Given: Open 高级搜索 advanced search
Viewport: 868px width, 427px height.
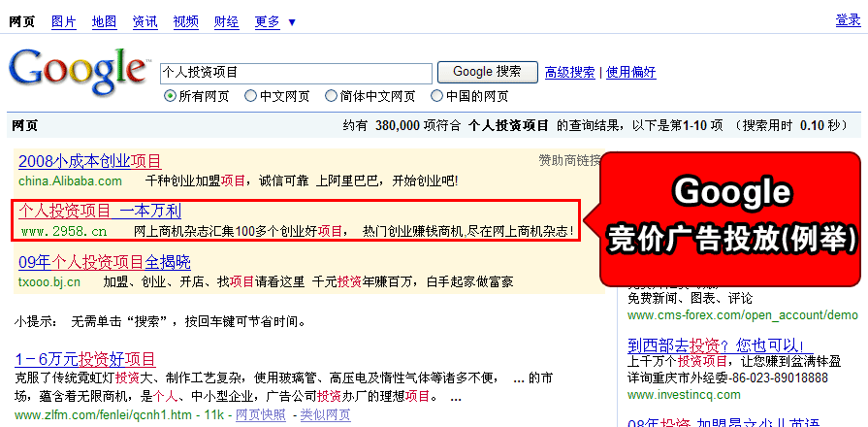Looking at the screenshot, I should pos(570,72).
